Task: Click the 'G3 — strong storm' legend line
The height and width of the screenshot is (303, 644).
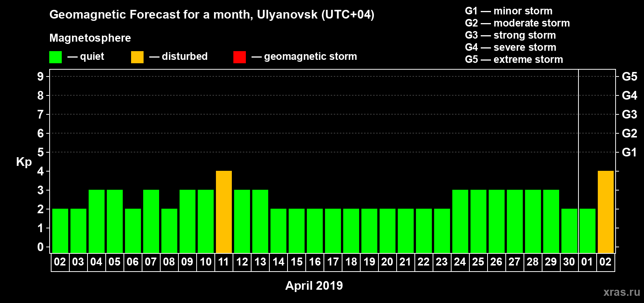Action: (510, 35)
